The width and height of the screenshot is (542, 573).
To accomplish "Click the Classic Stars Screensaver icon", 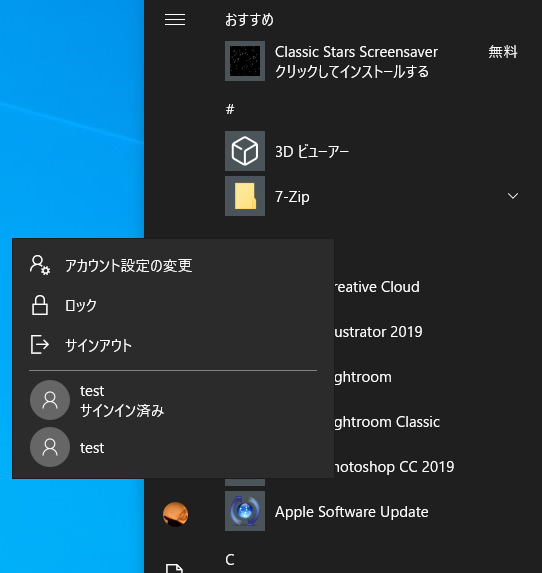I will click(245, 61).
